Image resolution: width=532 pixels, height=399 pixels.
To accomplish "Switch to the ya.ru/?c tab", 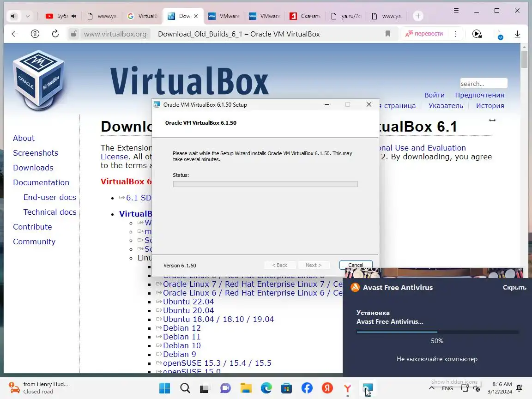I will click(346, 16).
